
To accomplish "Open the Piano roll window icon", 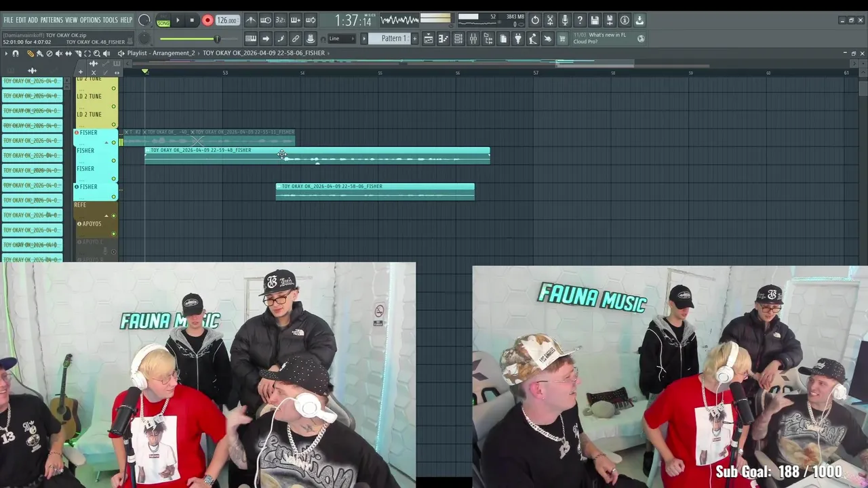I will pyautogui.click(x=443, y=39).
